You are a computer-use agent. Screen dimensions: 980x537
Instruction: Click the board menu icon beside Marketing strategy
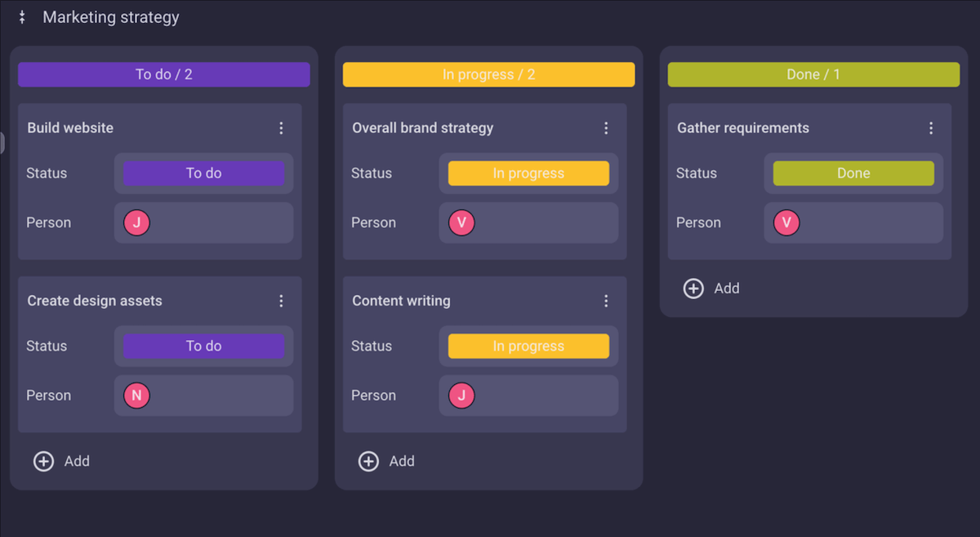[x=22, y=17]
